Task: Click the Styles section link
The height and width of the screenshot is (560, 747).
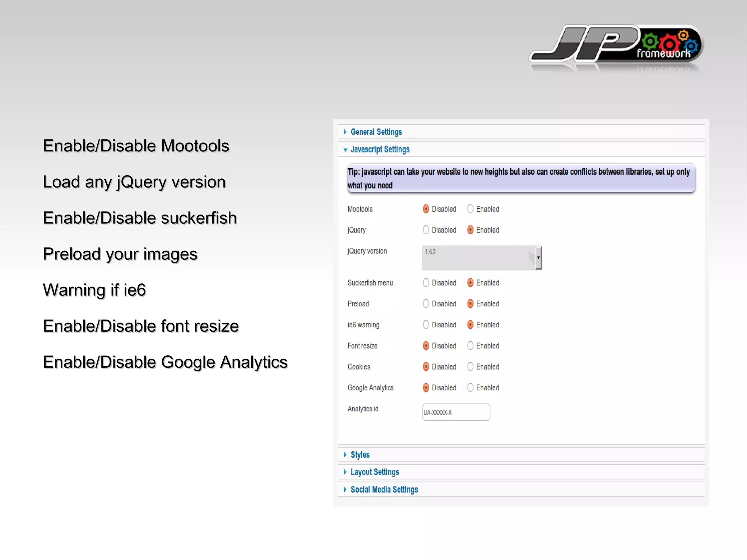Action: pyautogui.click(x=360, y=455)
